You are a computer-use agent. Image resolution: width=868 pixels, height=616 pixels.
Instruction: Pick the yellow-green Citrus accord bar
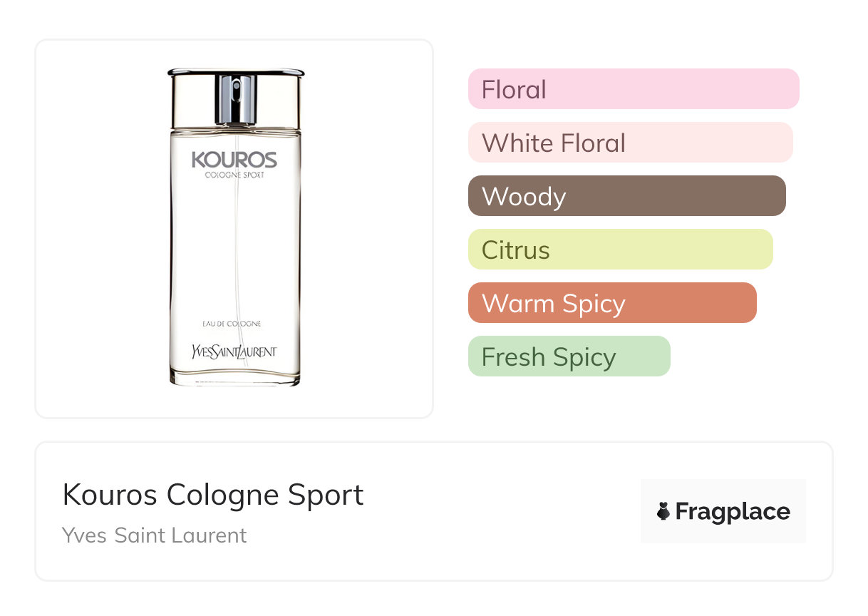click(620, 250)
